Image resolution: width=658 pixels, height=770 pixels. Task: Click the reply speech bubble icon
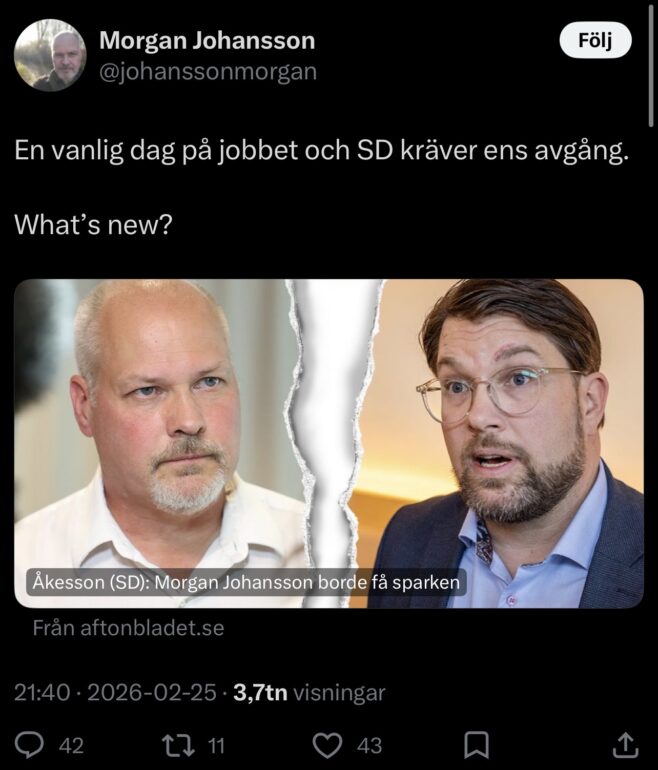(29, 745)
